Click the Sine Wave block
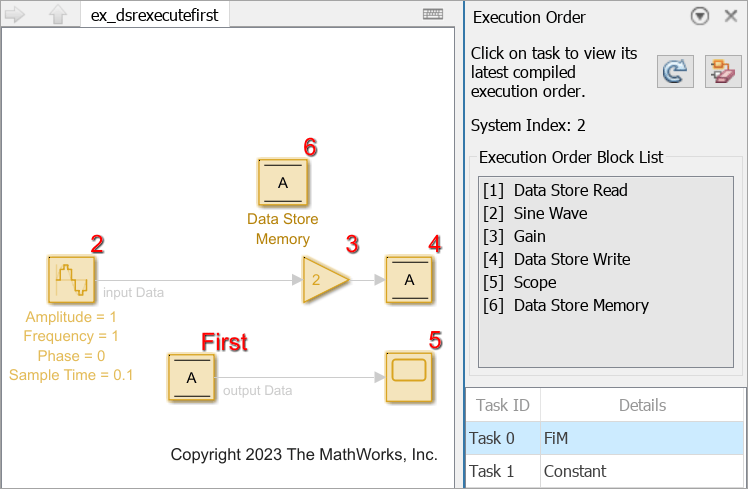 pyautogui.click(x=72, y=279)
